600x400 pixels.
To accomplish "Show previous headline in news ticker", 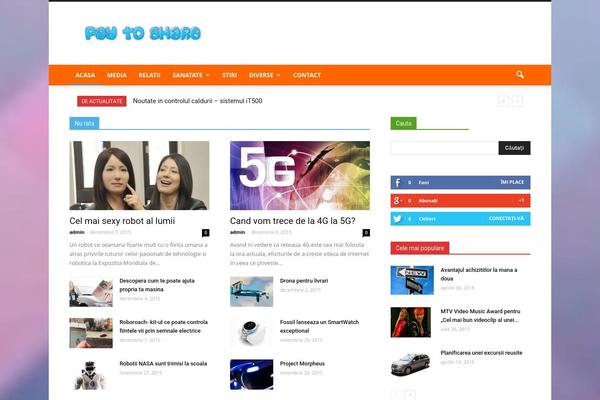I will pyautogui.click(x=503, y=101).
